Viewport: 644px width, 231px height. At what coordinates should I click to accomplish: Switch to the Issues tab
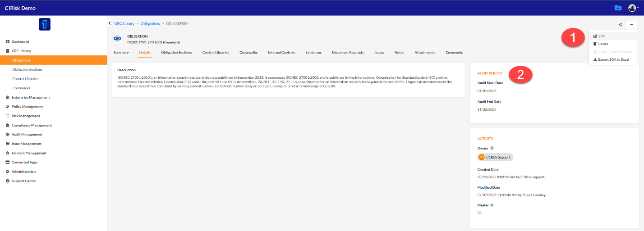(379, 52)
